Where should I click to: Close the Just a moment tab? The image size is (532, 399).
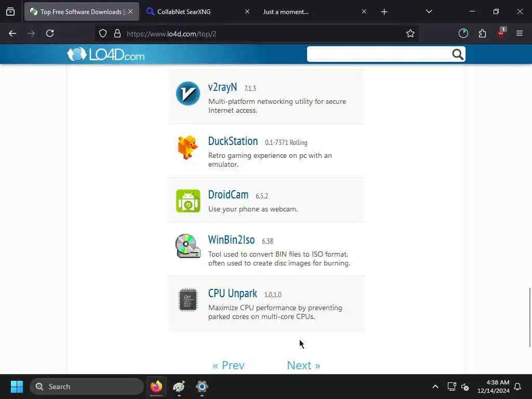tap(364, 12)
